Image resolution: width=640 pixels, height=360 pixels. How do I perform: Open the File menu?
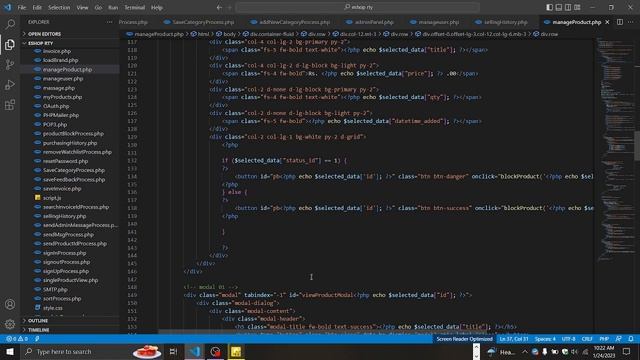(22, 7)
